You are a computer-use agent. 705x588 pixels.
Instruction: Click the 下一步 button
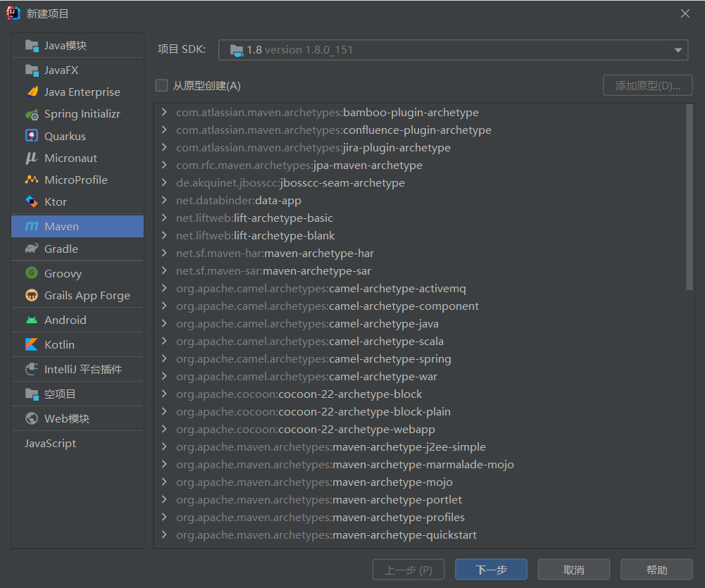(x=491, y=570)
